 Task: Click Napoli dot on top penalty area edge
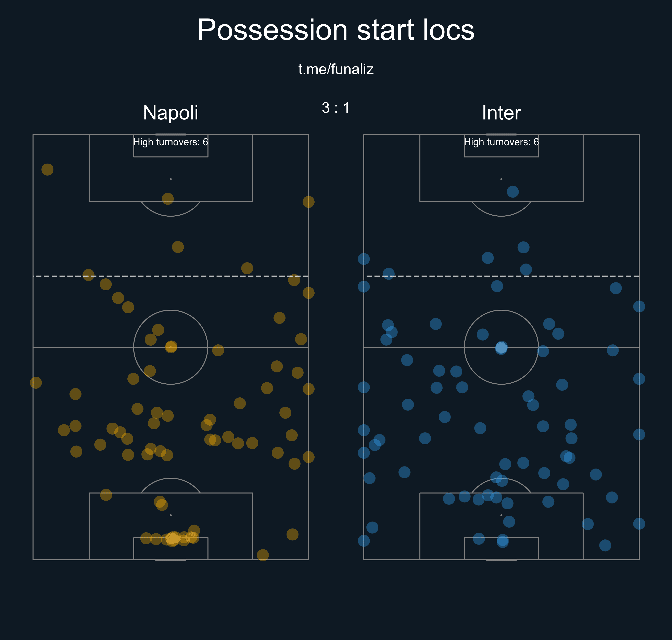167,199
